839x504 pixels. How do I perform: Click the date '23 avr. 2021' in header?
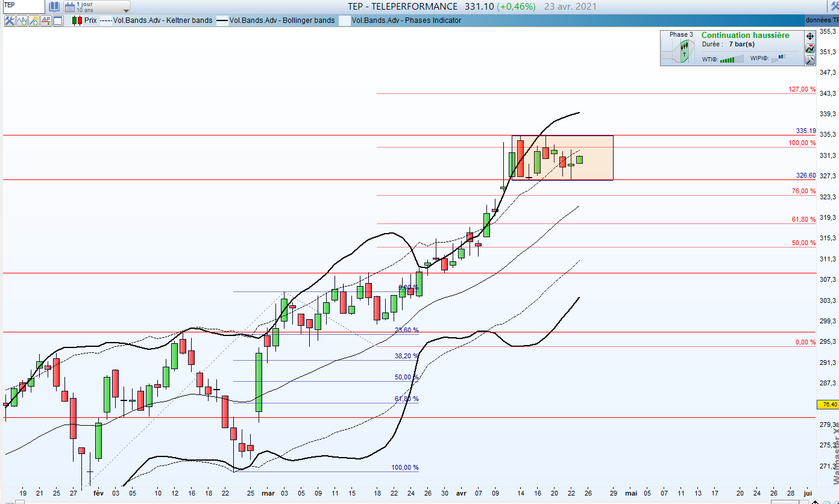point(570,7)
